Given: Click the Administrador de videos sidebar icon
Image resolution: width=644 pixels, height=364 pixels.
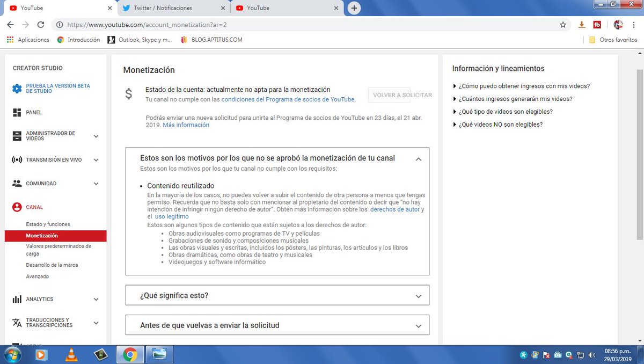Looking at the screenshot, I should (x=17, y=136).
